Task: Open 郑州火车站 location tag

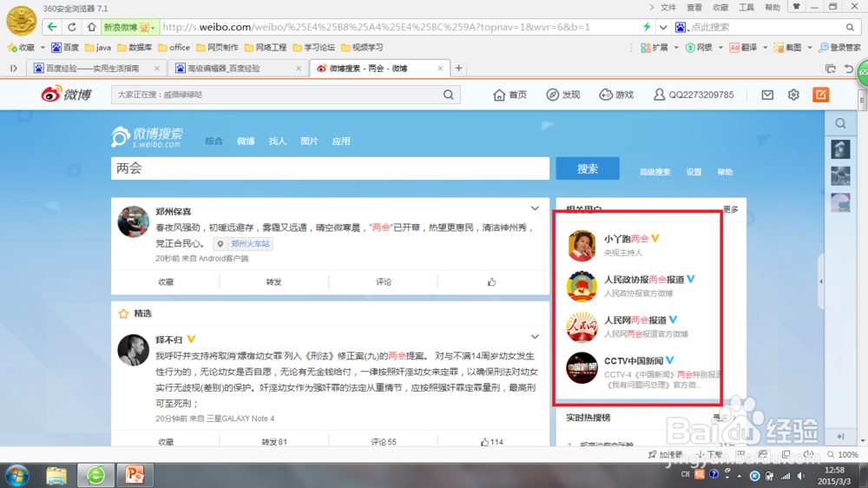Action: coord(243,244)
